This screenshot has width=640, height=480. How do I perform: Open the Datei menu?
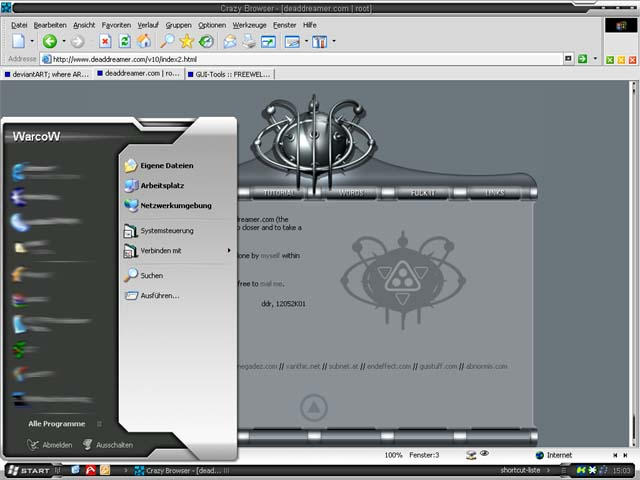(x=19, y=25)
